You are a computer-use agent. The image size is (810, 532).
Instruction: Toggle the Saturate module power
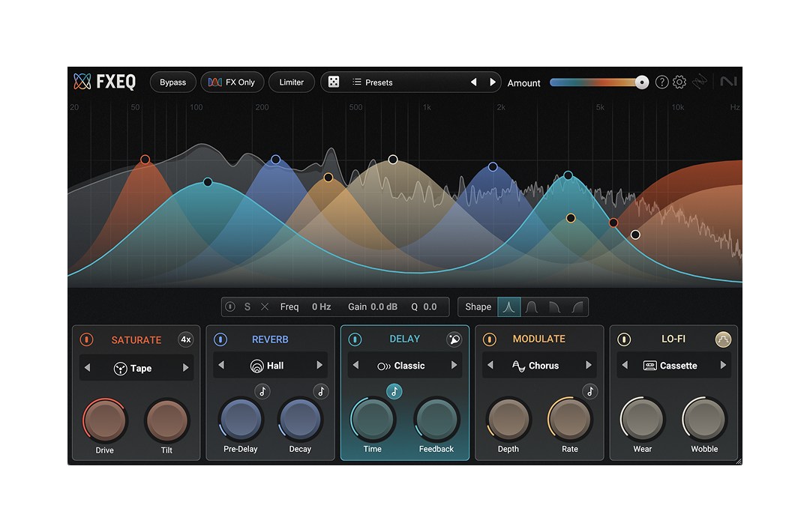(87, 339)
